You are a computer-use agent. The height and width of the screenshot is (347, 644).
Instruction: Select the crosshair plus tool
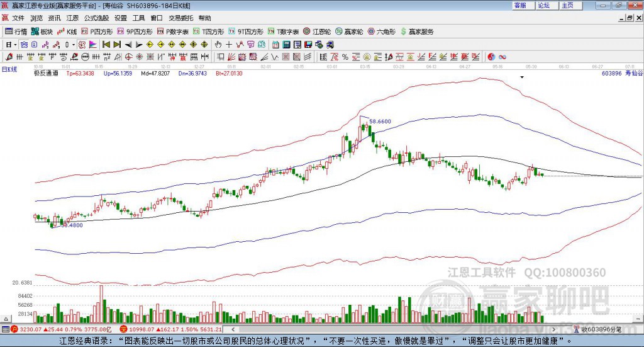[x=229, y=45]
